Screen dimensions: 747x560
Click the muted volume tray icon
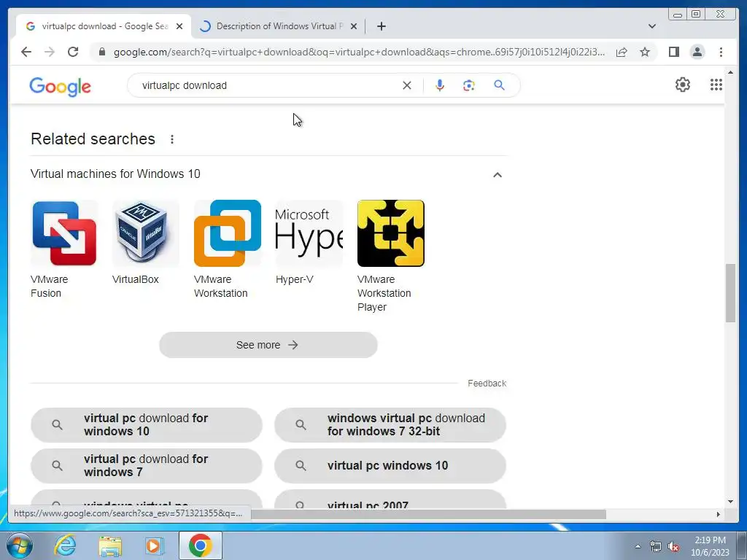click(673, 546)
